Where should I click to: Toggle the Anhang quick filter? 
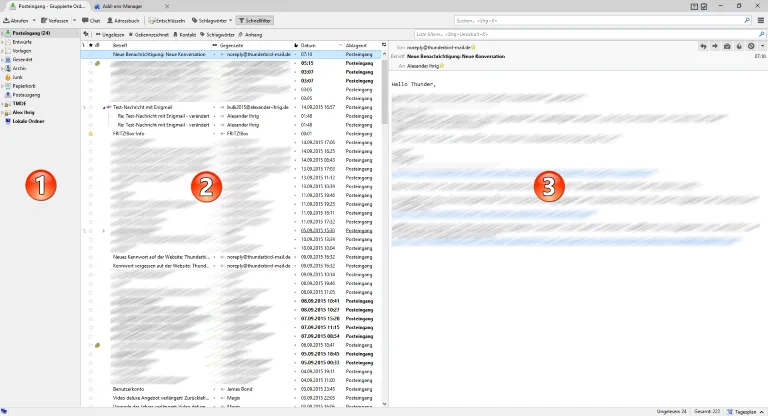(250, 35)
